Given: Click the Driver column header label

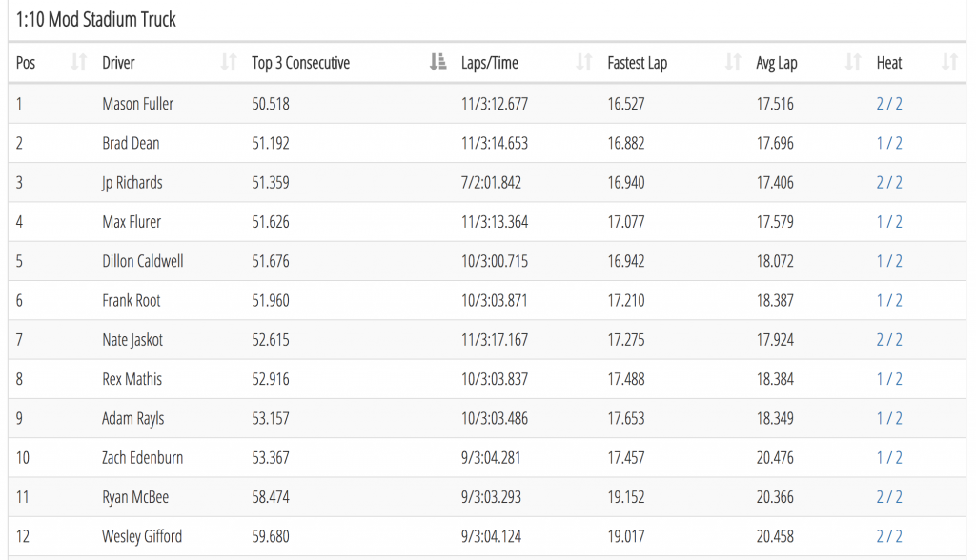Looking at the screenshot, I should [118, 63].
